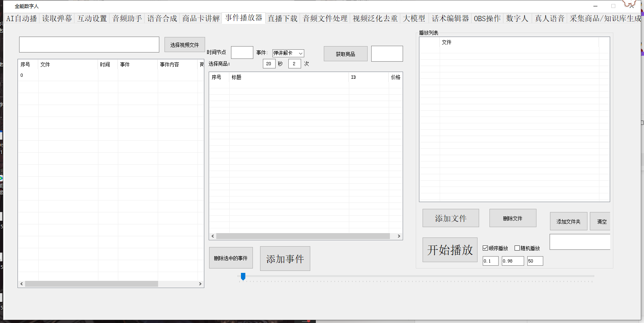
Task: Select row 0 in the event list
Action: point(111,75)
